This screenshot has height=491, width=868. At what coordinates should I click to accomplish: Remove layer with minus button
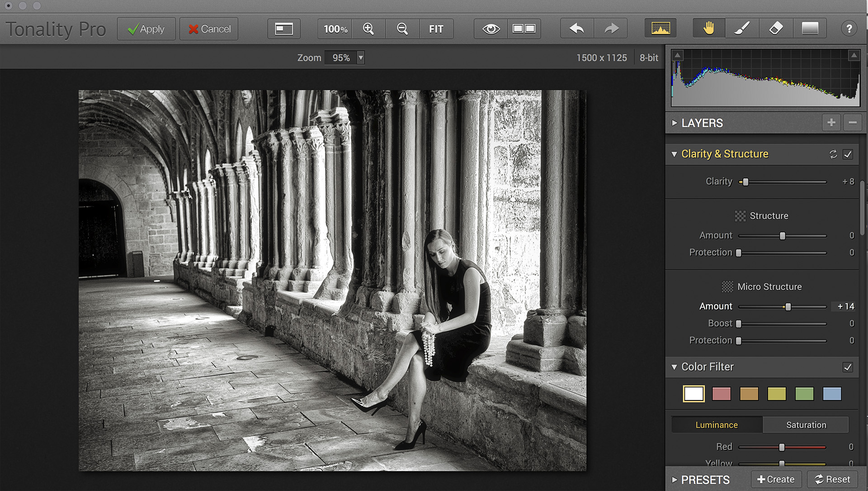[853, 123]
